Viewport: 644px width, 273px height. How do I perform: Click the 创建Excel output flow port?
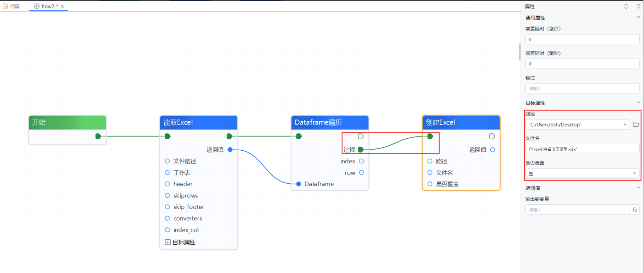coord(492,136)
